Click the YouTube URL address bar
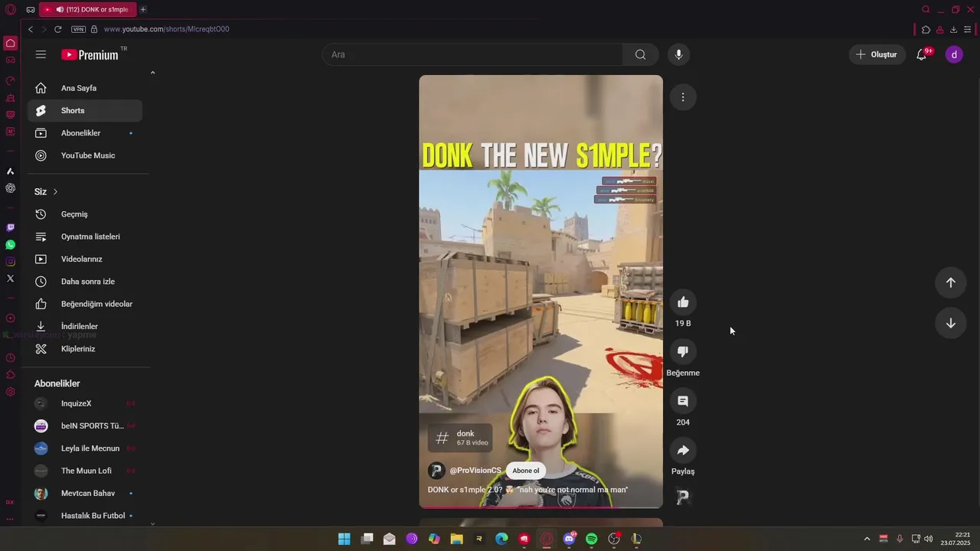The height and width of the screenshot is (551, 980). tap(166, 29)
